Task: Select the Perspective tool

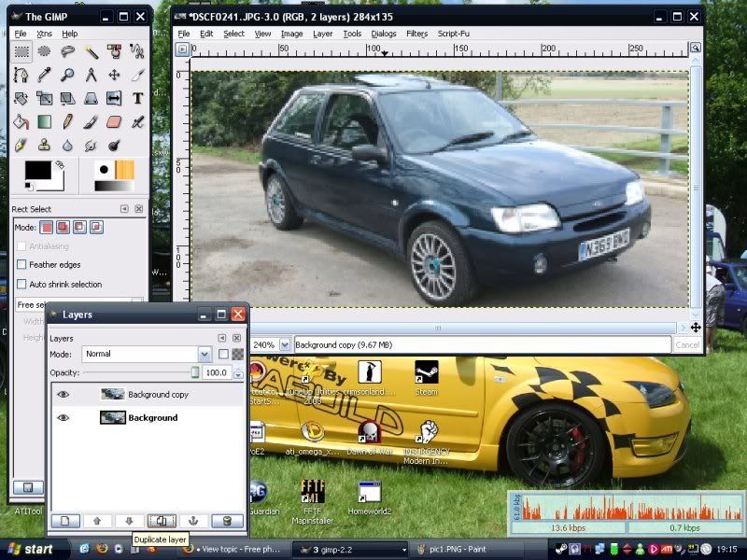Action: click(91, 98)
